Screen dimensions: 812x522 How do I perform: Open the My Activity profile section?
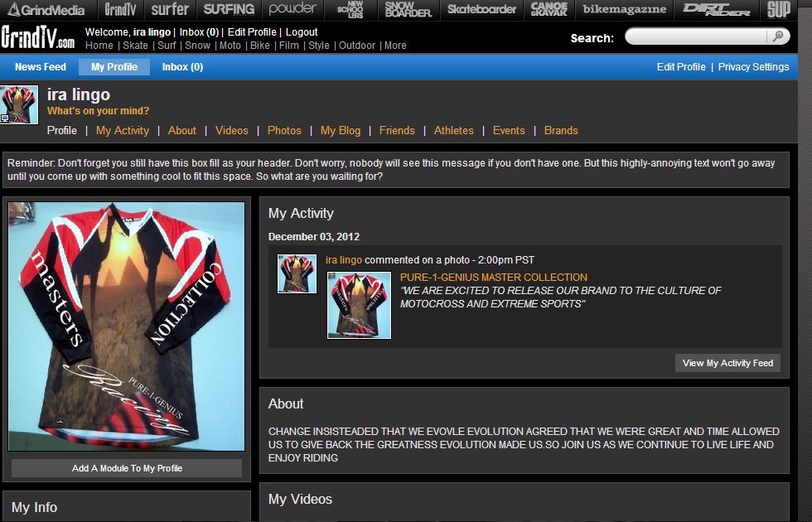[123, 130]
